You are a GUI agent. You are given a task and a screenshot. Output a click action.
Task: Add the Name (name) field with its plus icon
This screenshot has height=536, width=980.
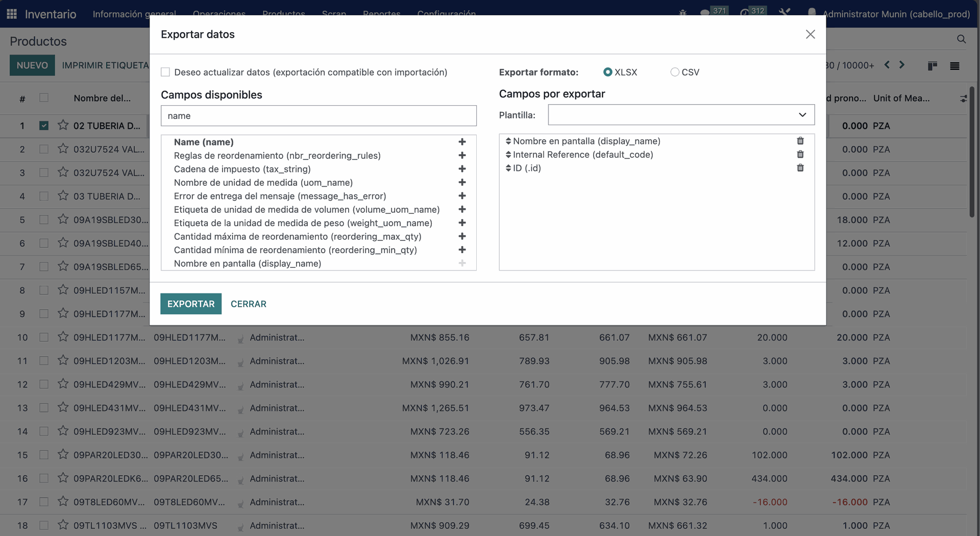(462, 142)
